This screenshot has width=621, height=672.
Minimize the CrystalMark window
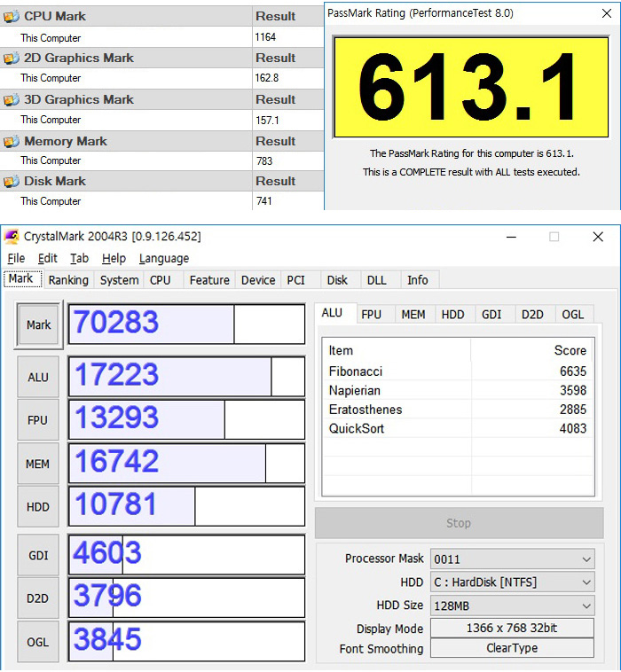click(x=511, y=237)
